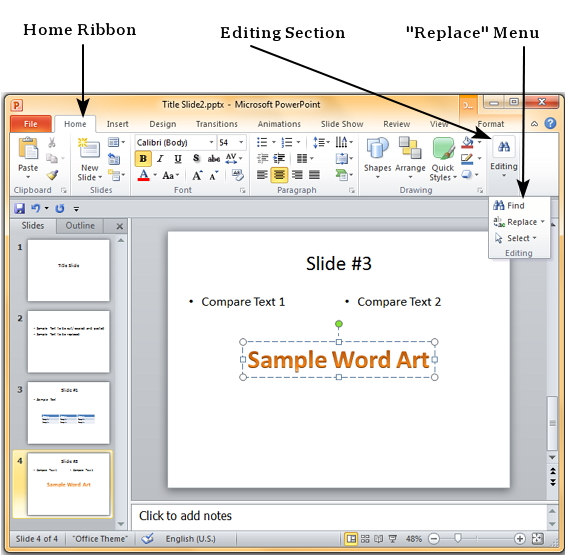
Task: Save the presentation from quick access toolbar
Action: tap(19, 208)
